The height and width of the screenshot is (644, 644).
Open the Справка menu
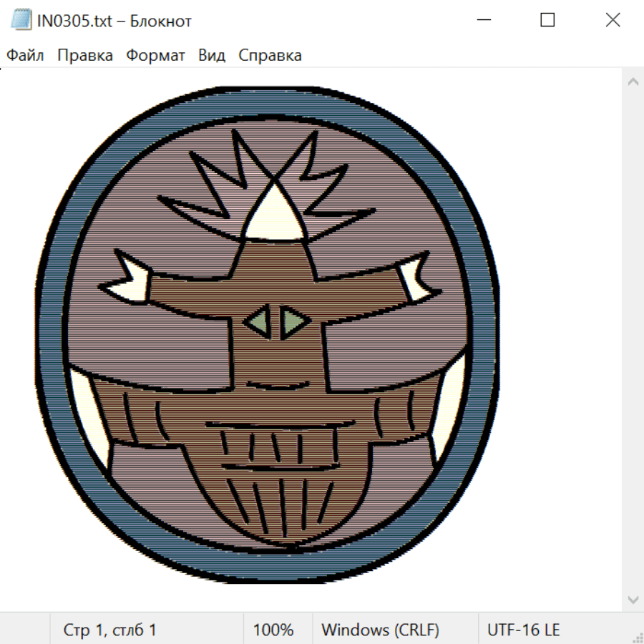[270, 56]
